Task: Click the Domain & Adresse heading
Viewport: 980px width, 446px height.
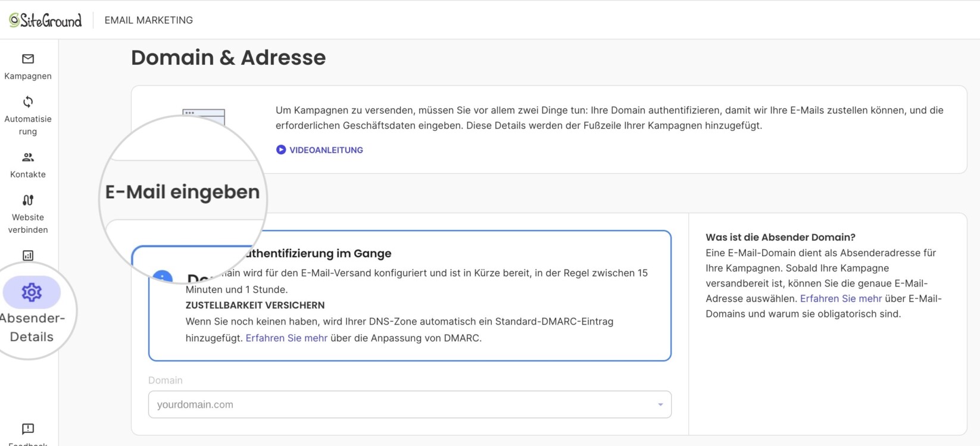Action: coord(229,58)
